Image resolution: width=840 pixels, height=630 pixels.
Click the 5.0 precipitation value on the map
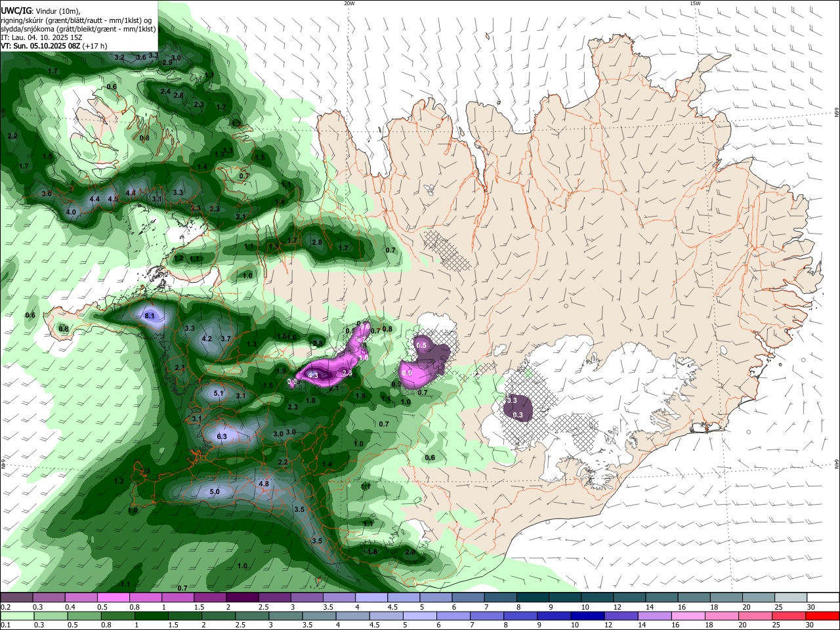[215, 492]
